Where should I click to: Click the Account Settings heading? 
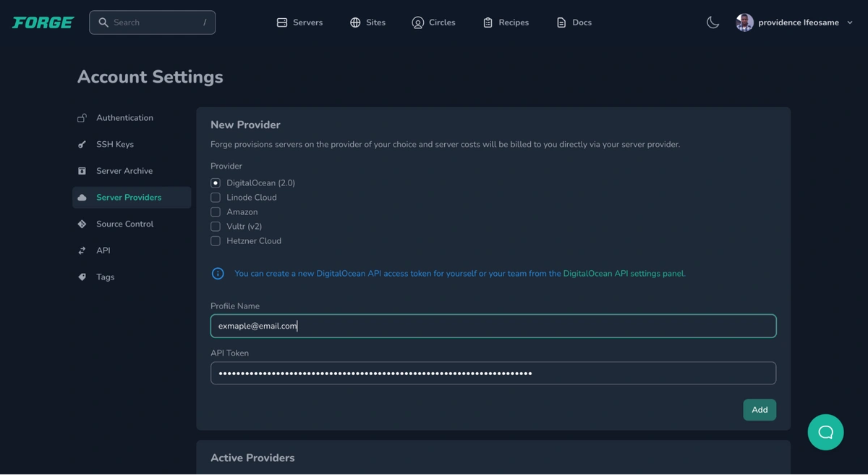150,77
